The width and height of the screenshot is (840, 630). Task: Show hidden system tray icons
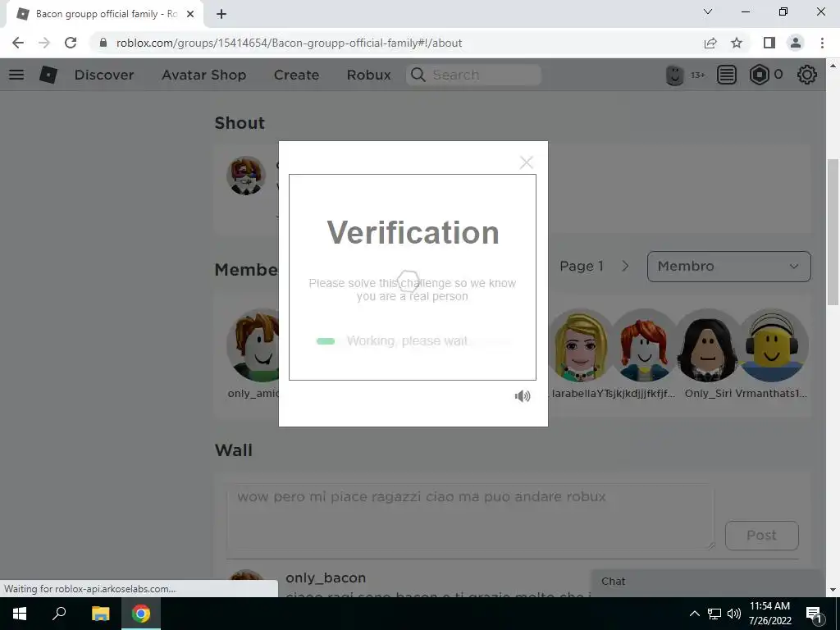click(x=694, y=614)
